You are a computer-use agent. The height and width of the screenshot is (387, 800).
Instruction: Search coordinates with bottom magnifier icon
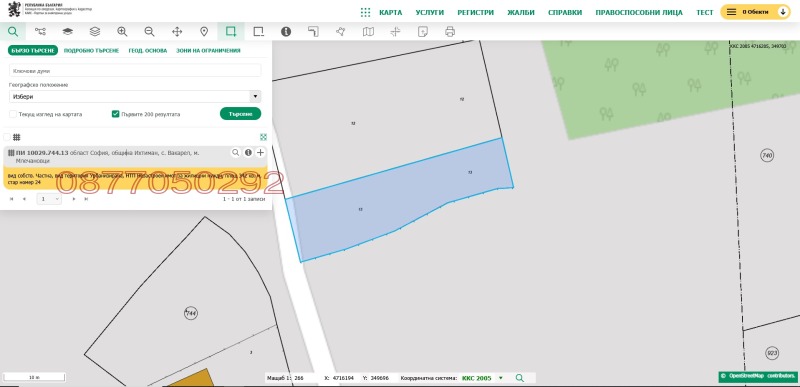pyautogui.click(x=519, y=378)
